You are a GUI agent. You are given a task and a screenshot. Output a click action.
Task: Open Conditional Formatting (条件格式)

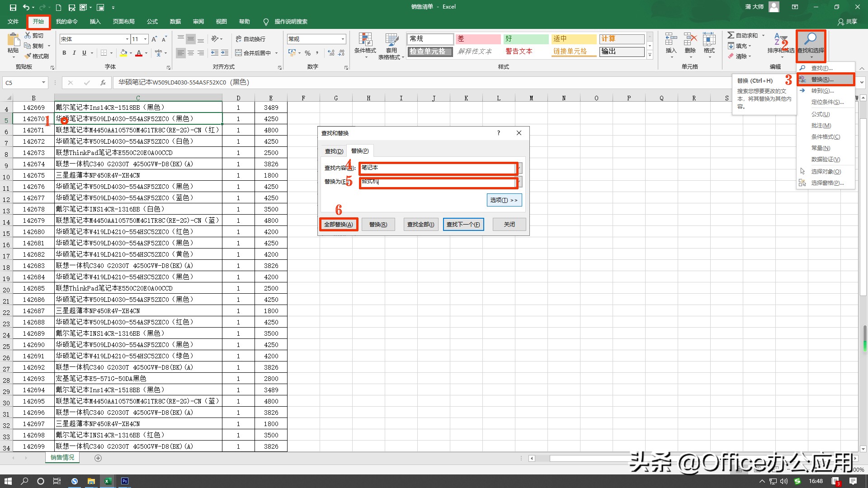click(365, 45)
